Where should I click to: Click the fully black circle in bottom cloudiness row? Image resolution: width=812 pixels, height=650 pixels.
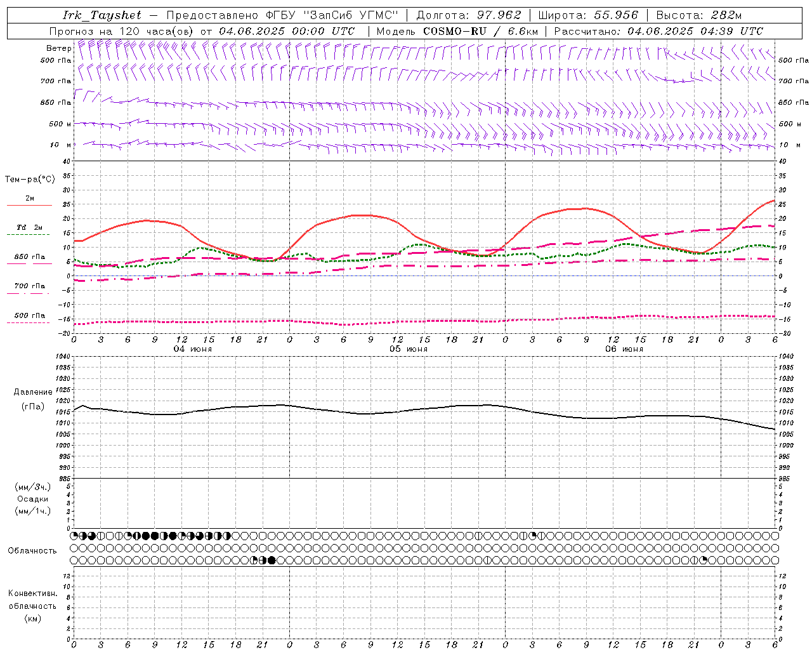click(x=272, y=560)
